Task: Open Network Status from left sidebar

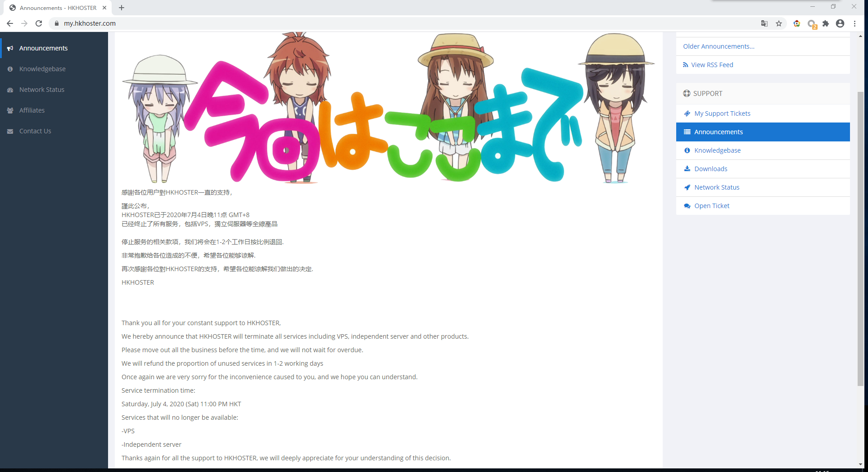Action: pyautogui.click(x=54, y=90)
